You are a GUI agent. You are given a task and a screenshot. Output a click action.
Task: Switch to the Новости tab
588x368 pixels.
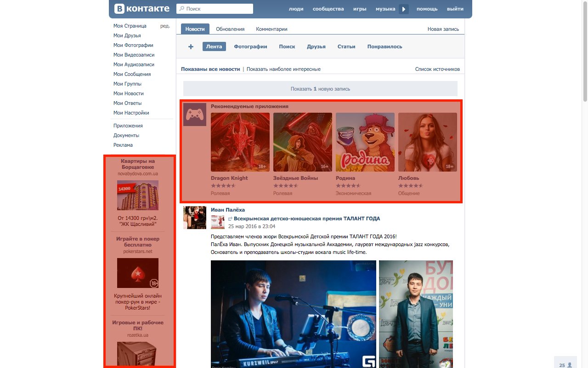point(195,29)
